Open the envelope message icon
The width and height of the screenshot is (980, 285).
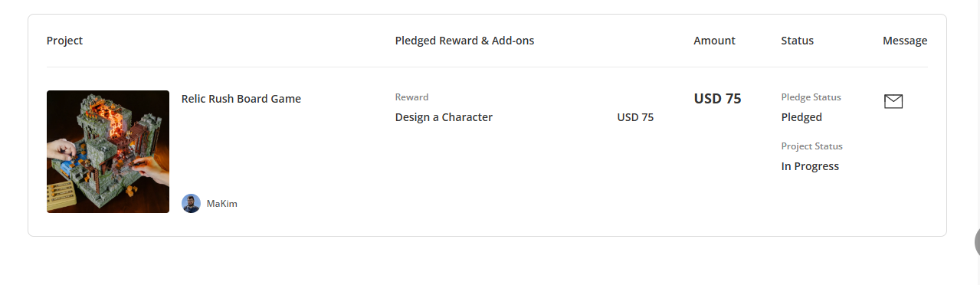[893, 101]
